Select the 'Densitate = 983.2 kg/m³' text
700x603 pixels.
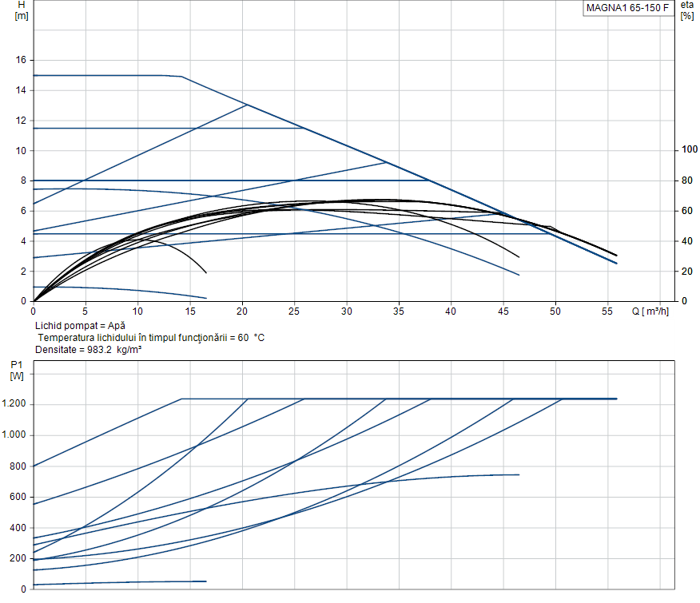[x=89, y=350]
